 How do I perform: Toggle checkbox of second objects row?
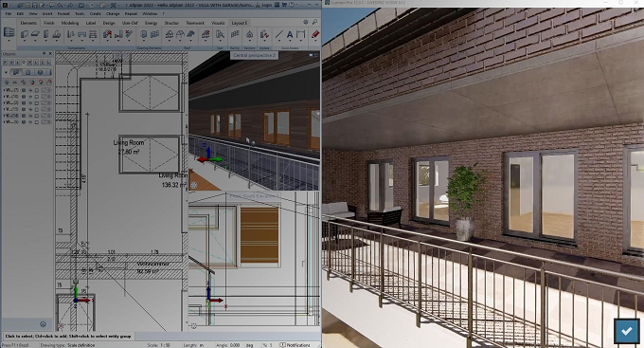click(37, 97)
